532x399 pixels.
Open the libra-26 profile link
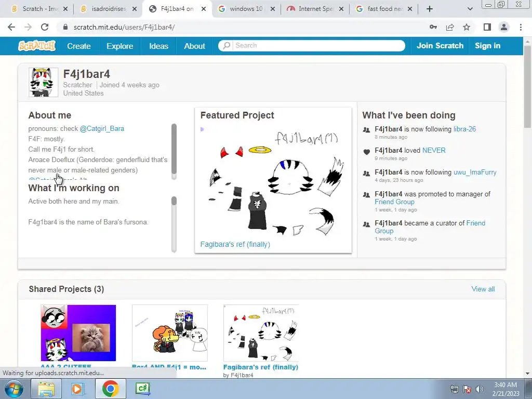(x=464, y=129)
